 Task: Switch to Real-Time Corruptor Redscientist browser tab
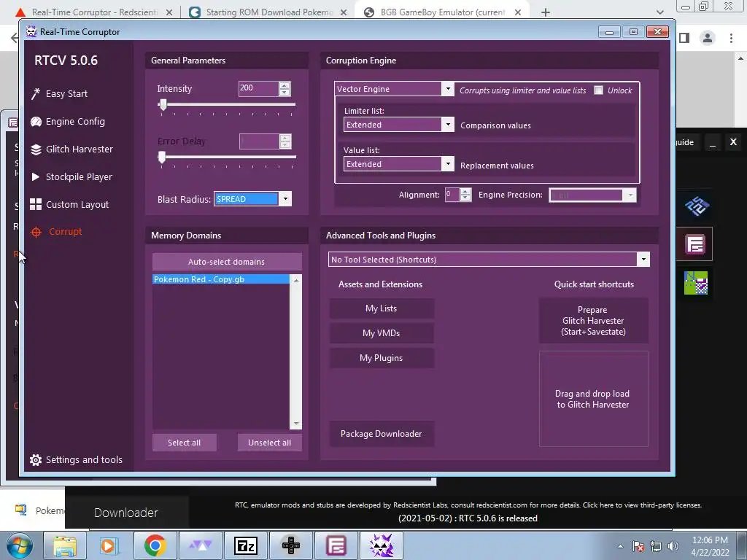point(93,12)
